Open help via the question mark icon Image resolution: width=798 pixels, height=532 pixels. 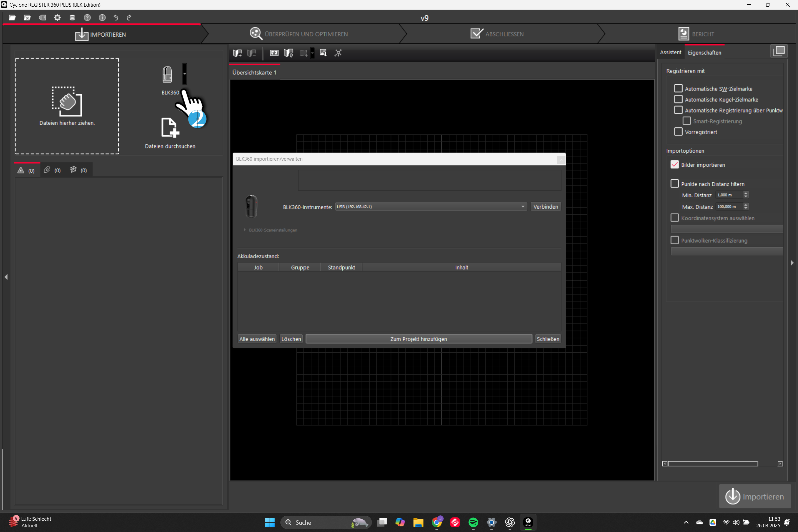[87, 18]
